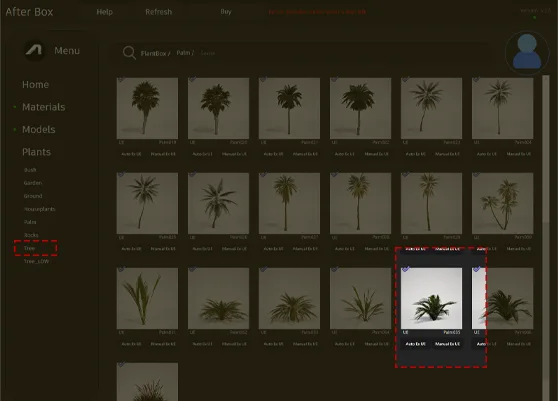This screenshot has width=558, height=401.
Task: Open the Help menu
Action: click(104, 12)
